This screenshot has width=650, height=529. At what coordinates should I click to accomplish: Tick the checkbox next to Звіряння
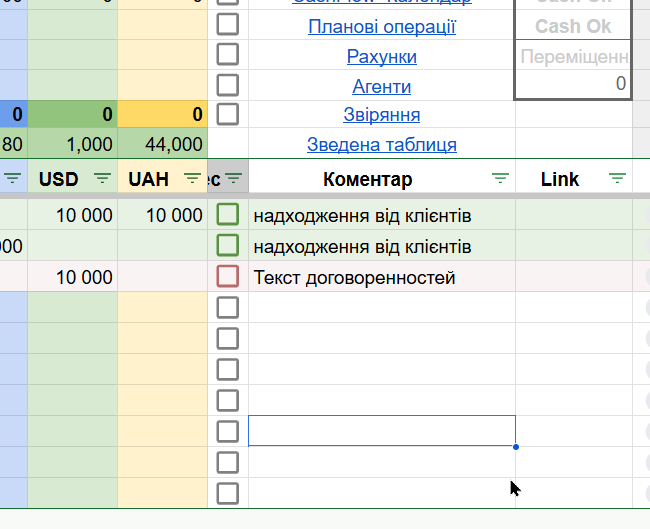point(228,114)
